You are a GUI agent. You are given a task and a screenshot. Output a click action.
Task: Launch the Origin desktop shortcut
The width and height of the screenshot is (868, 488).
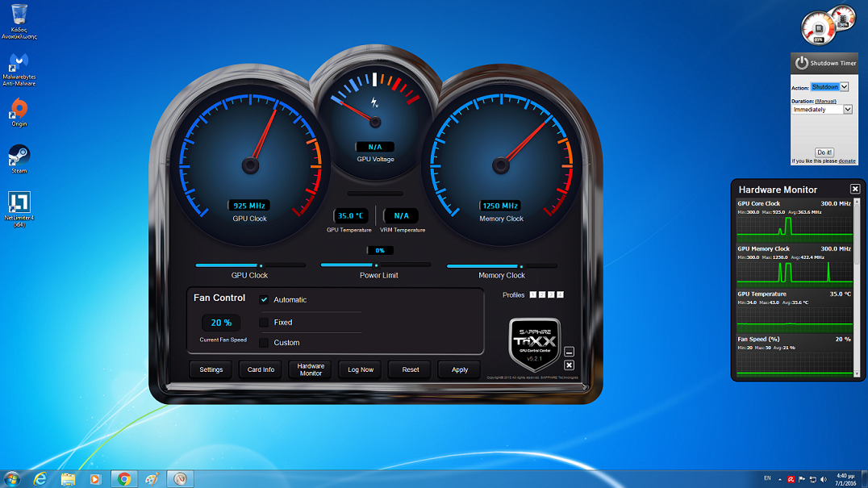(19, 112)
